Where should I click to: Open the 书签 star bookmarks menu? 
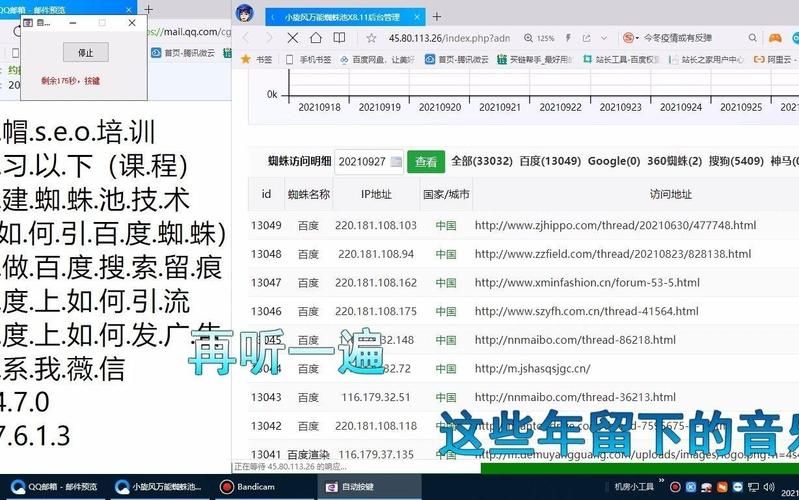256,60
